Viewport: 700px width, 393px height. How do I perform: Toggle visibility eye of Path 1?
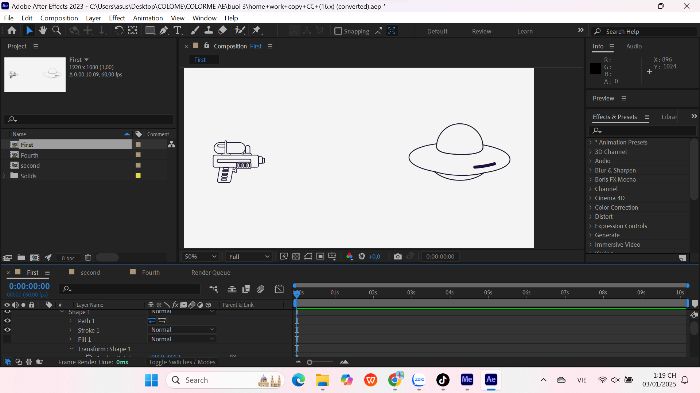tap(8, 321)
